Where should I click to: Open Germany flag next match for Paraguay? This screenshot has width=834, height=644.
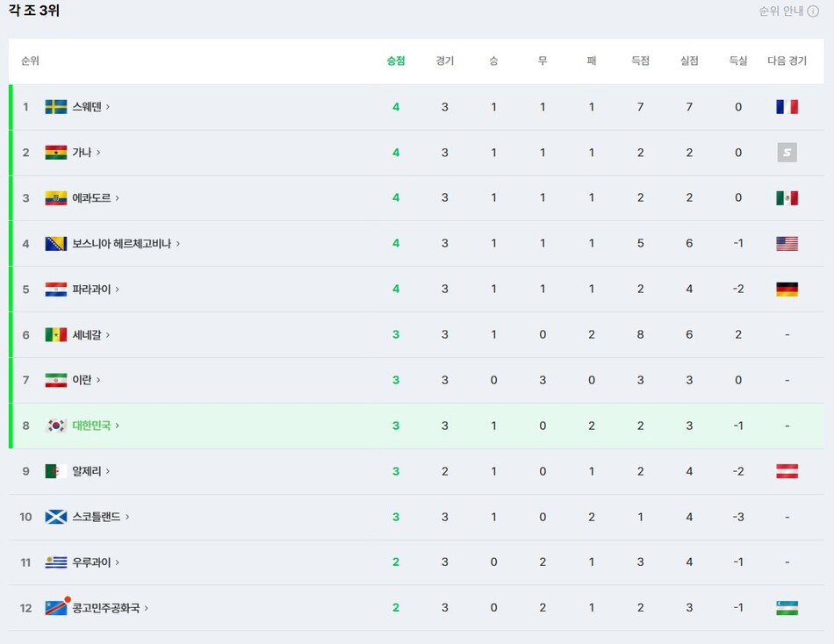coord(787,290)
